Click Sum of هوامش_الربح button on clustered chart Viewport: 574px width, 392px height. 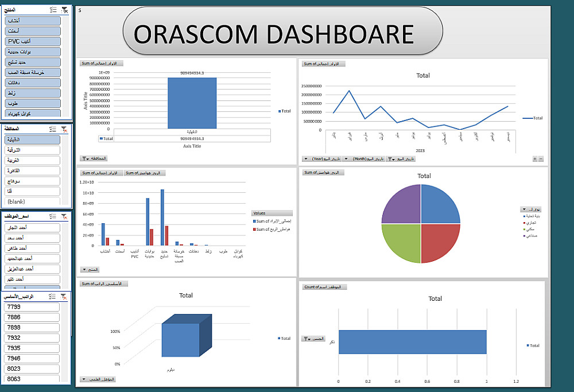pos(145,173)
